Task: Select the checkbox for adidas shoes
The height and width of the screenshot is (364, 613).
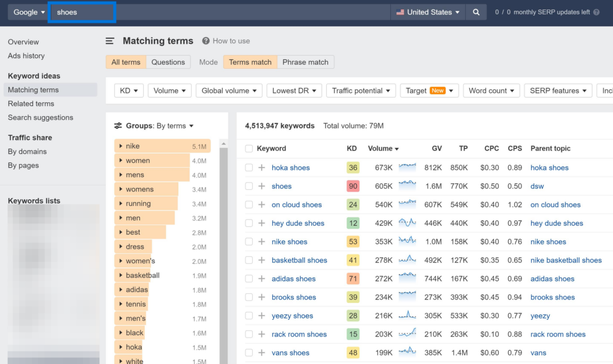Action: coord(250,278)
